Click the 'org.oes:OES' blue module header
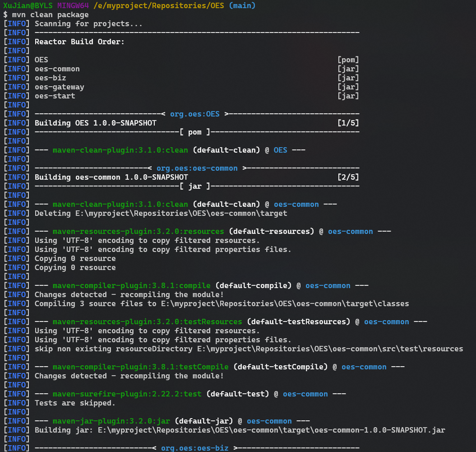 pos(194,114)
